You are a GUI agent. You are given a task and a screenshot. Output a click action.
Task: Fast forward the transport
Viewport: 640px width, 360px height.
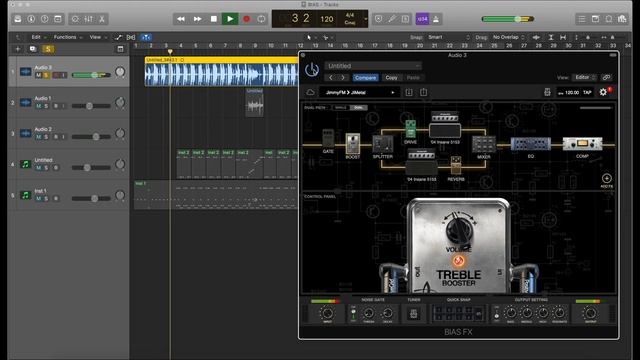[x=197, y=19]
